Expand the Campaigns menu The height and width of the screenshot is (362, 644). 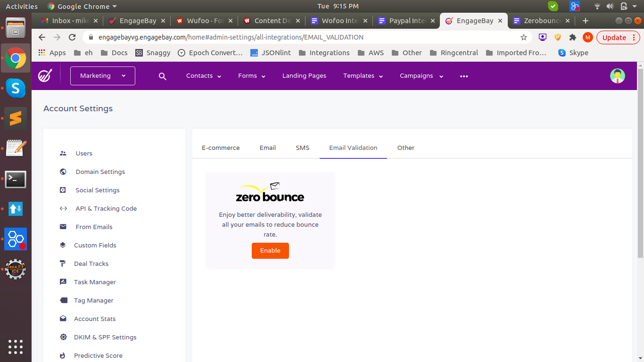point(421,76)
